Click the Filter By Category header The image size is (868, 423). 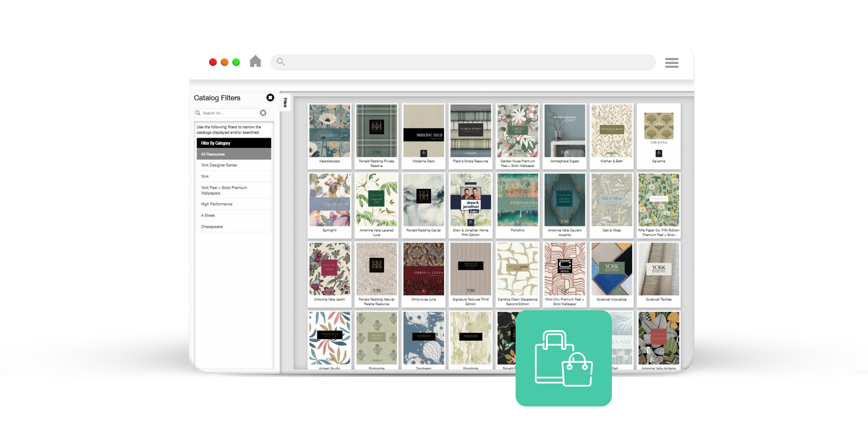tap(234, 143)
